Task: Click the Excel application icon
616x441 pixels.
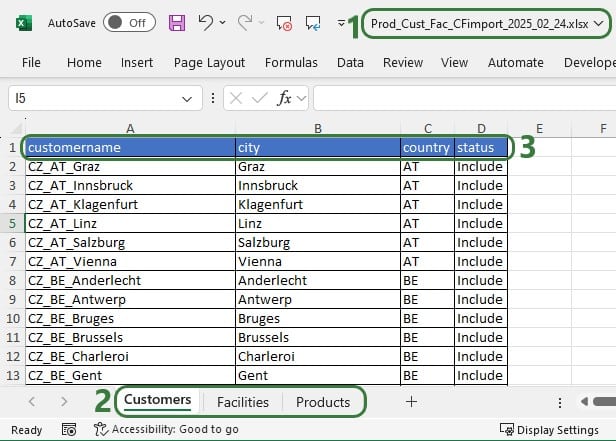Action: (x=24, y=23)
